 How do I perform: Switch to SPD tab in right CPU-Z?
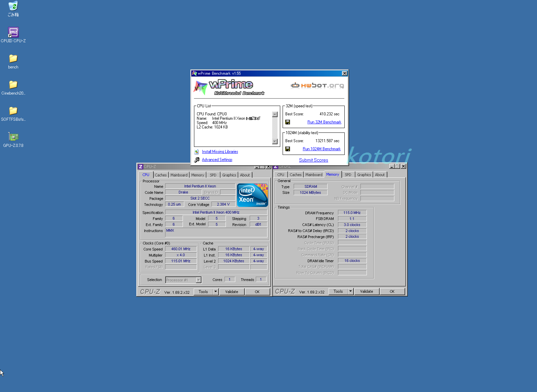click(x=348, y=175)
